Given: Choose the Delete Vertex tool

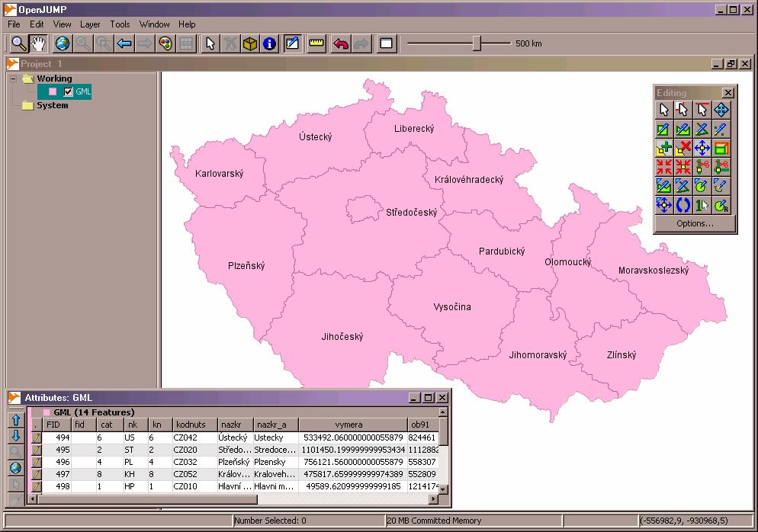Looking at the screenshot, I should 683,148.
